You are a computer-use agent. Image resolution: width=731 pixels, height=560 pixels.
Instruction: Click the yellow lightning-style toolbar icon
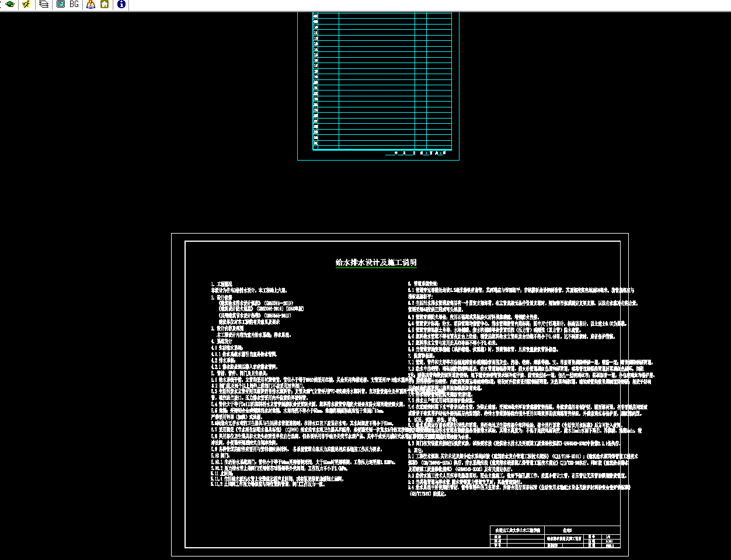[26, 4]
